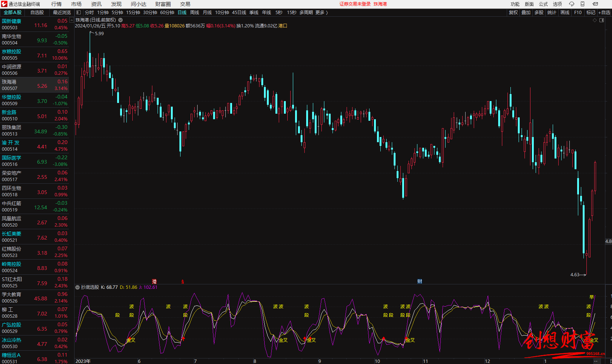Select the 15分钟 period
The width and height of the screenshot is (612, 364).
coord(133,13)
